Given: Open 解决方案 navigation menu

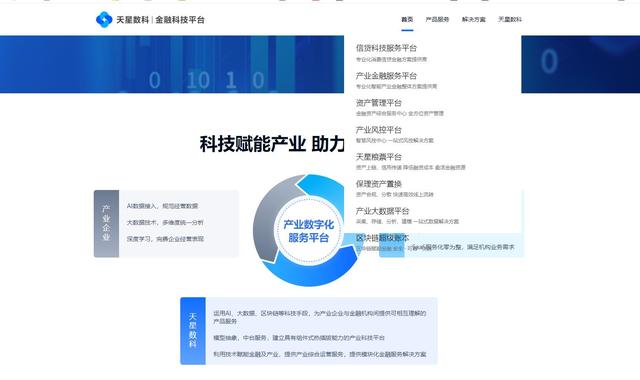Looking at the screenshot, I should (x=473, y=19).
